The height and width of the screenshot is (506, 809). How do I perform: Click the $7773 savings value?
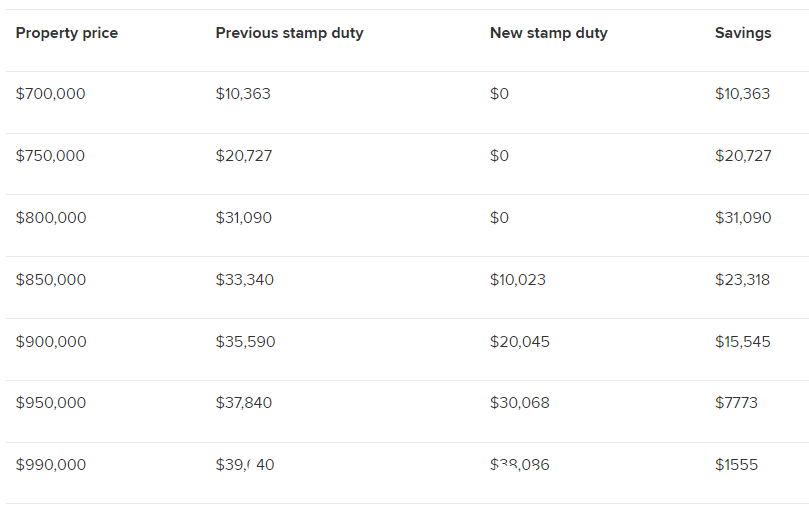[x=736, y=402]
